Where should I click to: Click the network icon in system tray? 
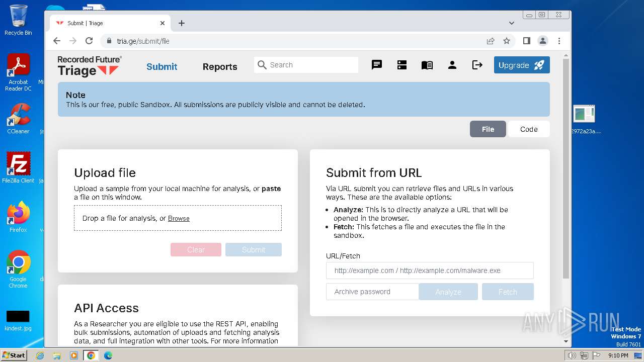[584, 355]
